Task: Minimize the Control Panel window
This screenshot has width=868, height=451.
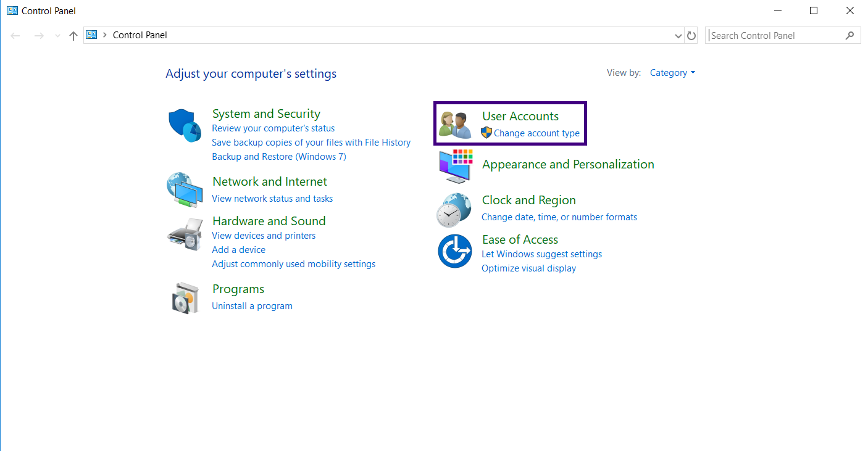Action: coord(777,10)
